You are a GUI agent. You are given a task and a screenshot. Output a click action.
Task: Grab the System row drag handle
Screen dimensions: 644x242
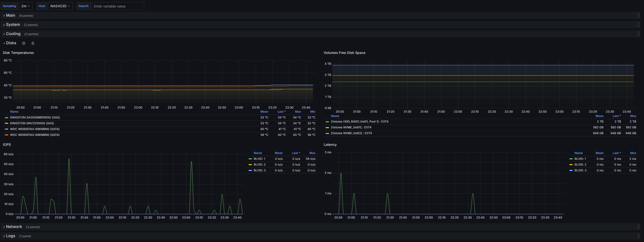(x=638, y=24)
